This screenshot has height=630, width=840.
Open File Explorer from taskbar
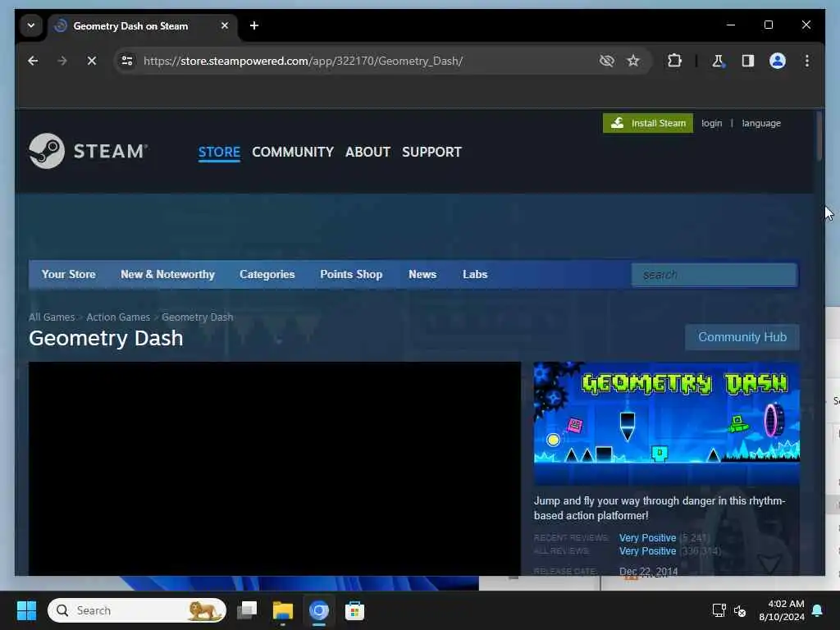point(282,610)
